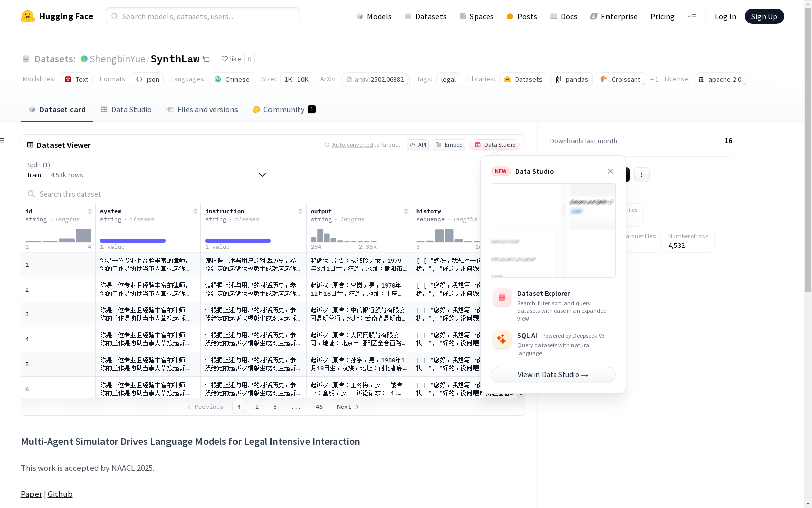Click the Dataset Explorer icon
Image resolution: width=812 pixels, height=508 pixels.
tap(502, 298)
